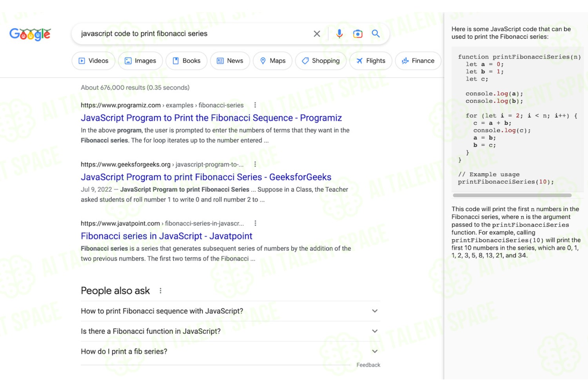Image resolution: width=588 pixels, height=392 pixels.
Task: Click the 'console.log(c);' code line
Action: 502,131
